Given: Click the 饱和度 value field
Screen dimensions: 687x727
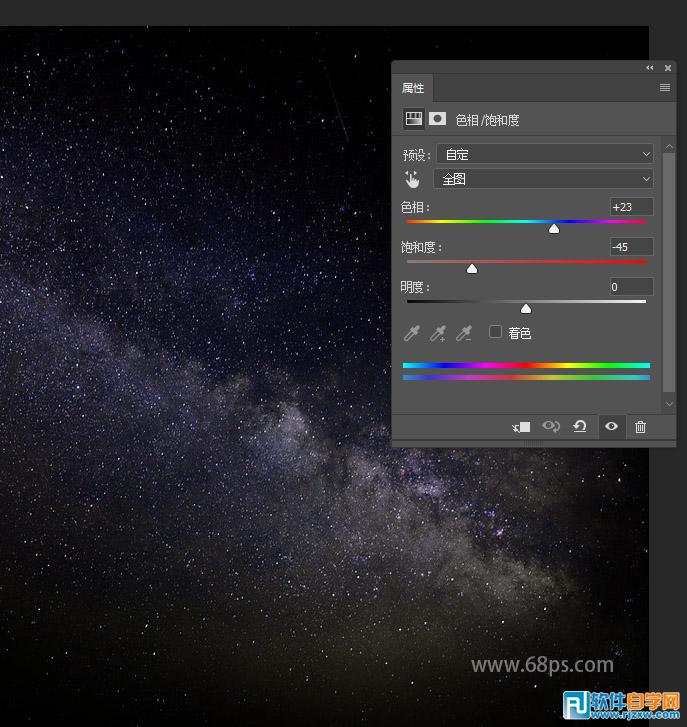Looking at the screenshot, I should point(631,247).
